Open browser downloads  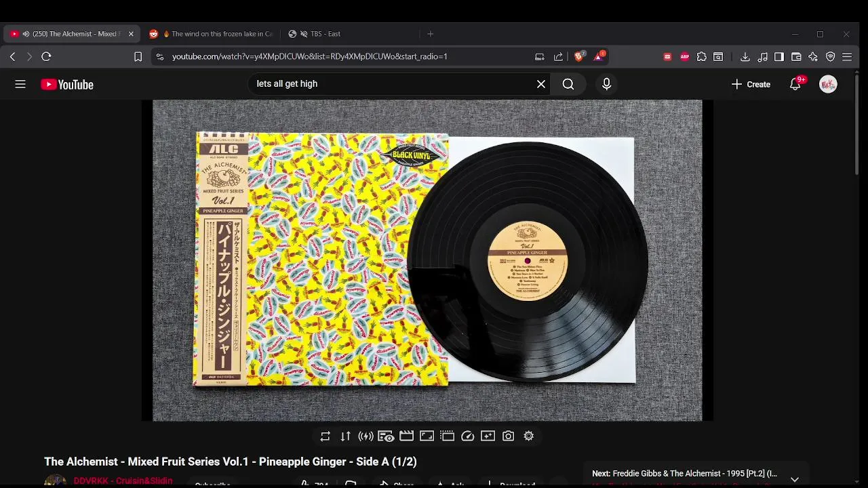(745, 57)
